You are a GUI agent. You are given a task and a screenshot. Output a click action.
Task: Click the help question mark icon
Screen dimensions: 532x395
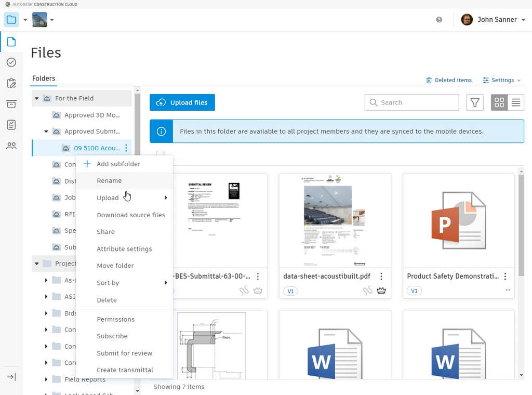click(x=439, y=20)
